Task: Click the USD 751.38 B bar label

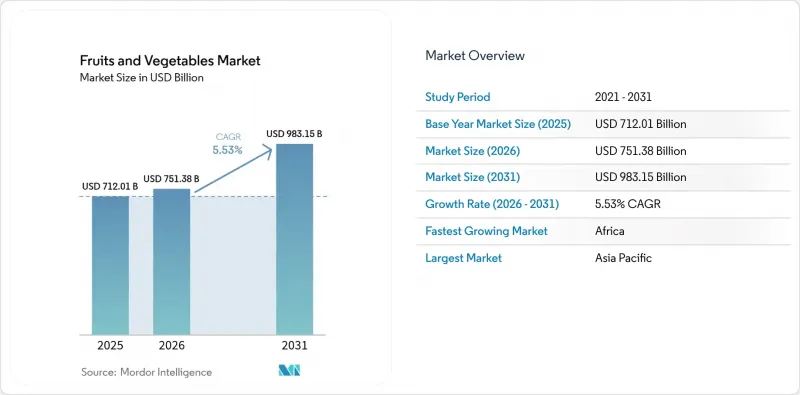Action: (171, 179)
